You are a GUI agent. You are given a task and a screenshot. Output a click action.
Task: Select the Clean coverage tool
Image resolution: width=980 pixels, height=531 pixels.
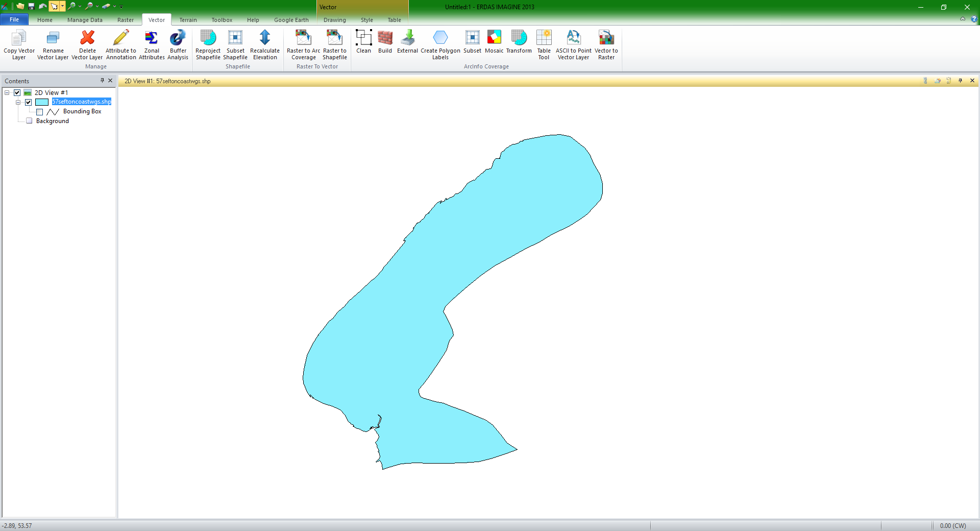(363, 45)
